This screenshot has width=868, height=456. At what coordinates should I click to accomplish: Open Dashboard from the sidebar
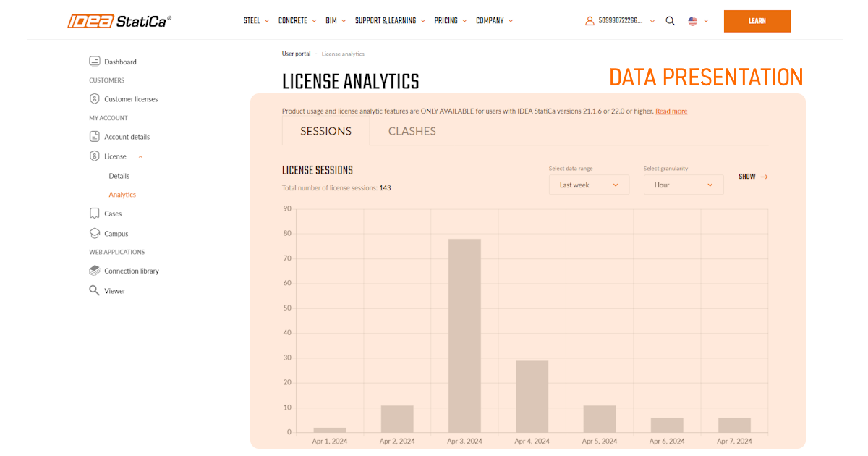(x=120, y=62)
